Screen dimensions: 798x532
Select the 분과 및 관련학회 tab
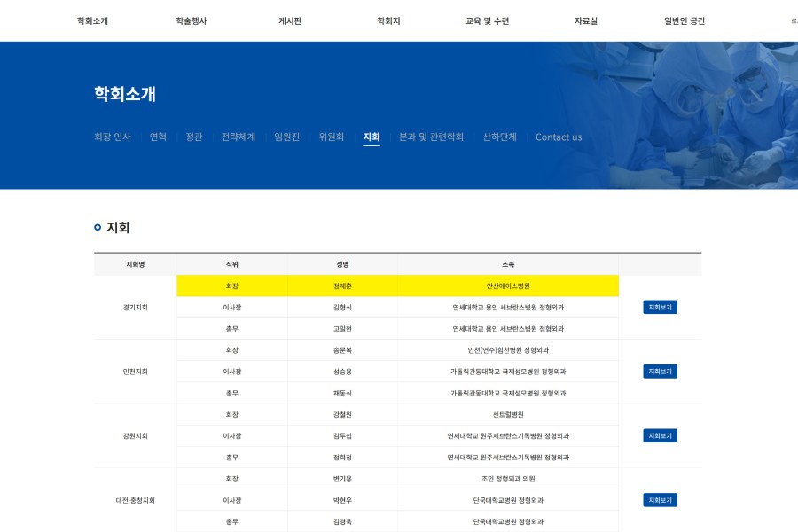431,137
